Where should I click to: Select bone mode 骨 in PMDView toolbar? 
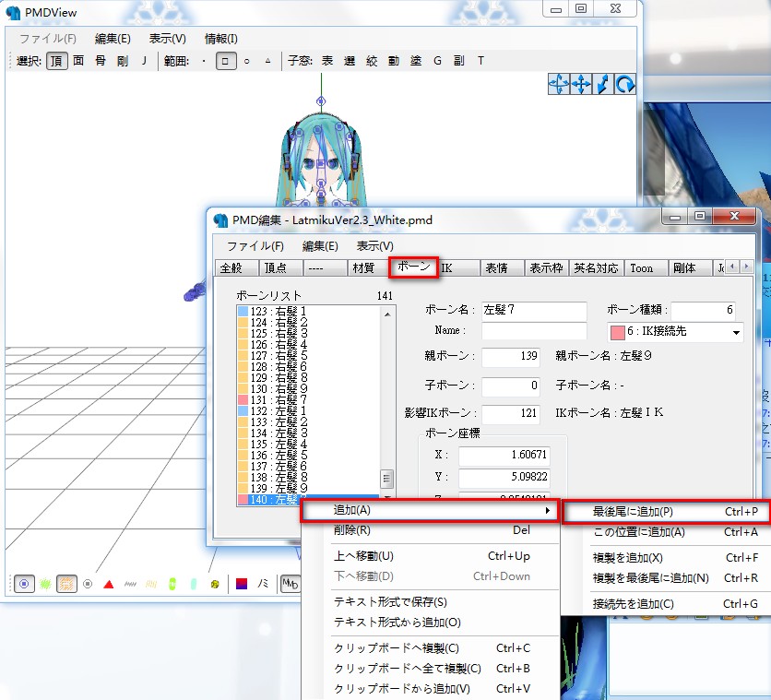pos(101,61)
